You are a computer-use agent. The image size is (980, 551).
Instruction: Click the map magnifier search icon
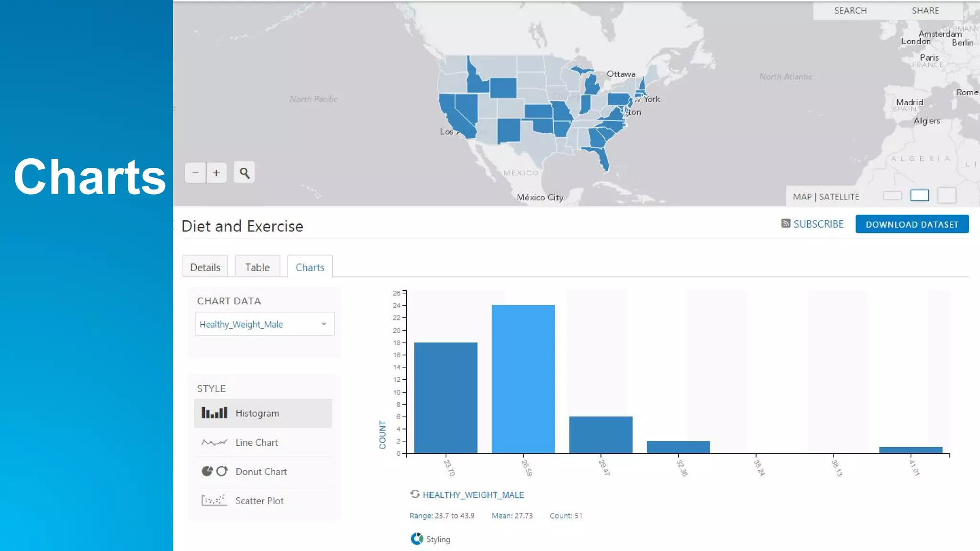tap(244, 173)
